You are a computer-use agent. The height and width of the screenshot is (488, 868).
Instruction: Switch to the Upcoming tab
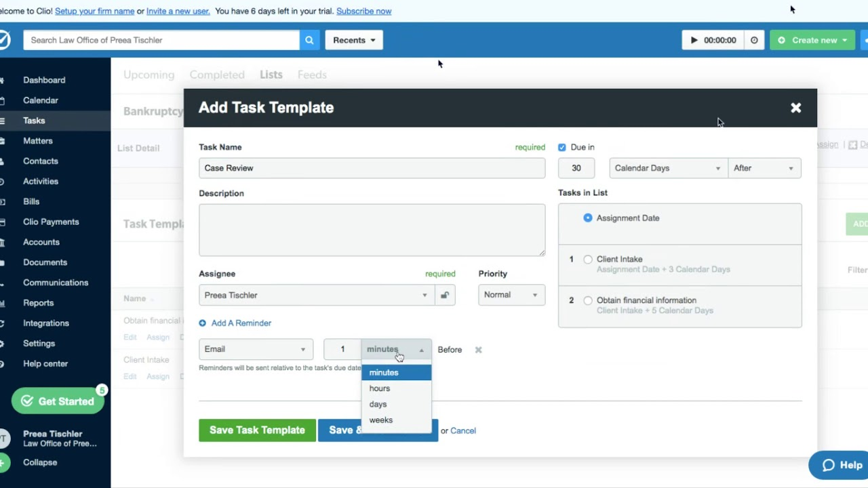point(149,75)
